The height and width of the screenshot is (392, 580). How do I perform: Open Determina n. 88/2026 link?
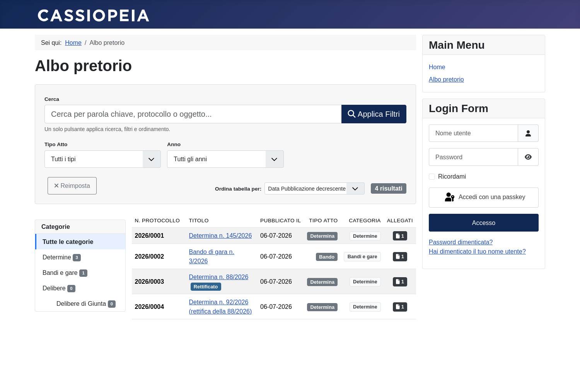(218, 277)
